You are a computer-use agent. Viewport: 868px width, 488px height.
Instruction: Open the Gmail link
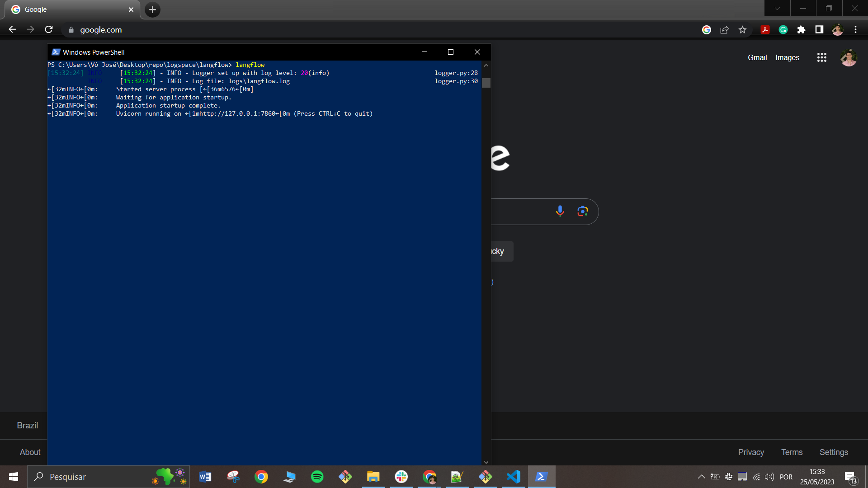pos(757,57)
